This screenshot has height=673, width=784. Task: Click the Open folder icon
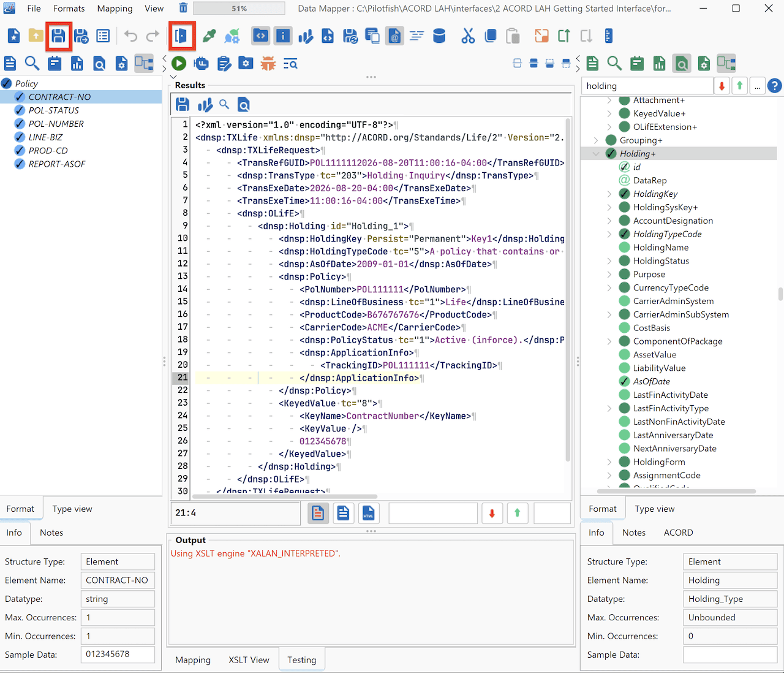(36, 36)
